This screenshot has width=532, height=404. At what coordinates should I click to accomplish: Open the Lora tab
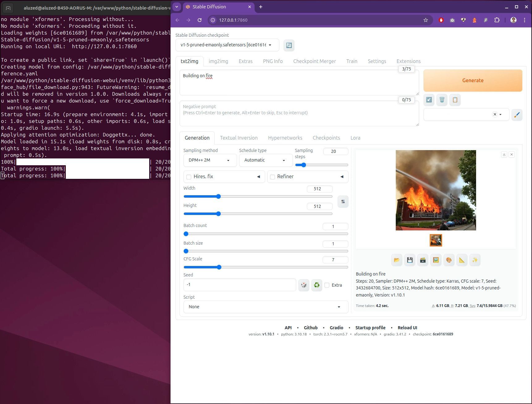tap(355, 138)
